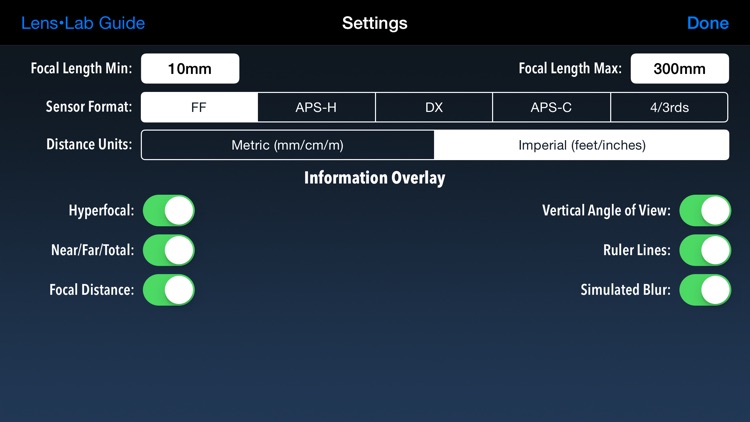Select the FF sensor format

click(x=199, y=107)
